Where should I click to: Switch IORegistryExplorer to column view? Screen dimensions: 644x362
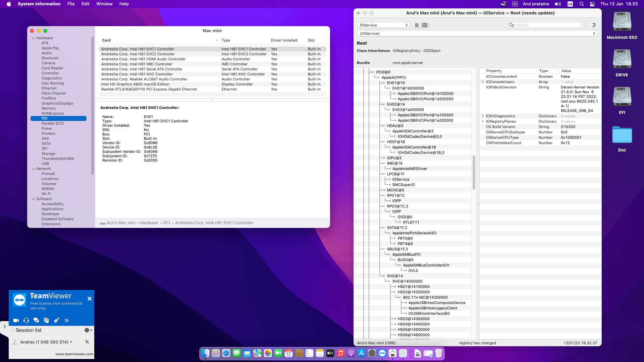pyautogui.click(x=425, y=25)
